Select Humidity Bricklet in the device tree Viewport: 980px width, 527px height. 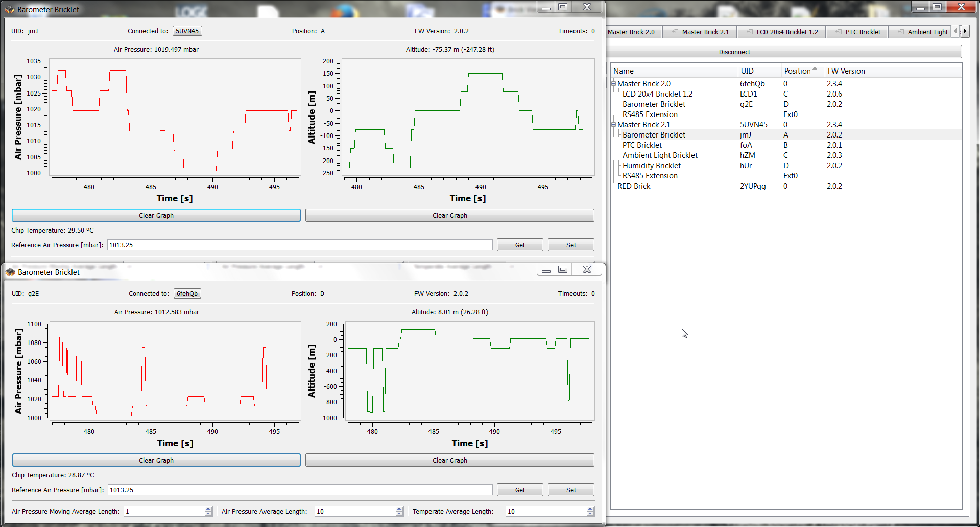point(651,166)
